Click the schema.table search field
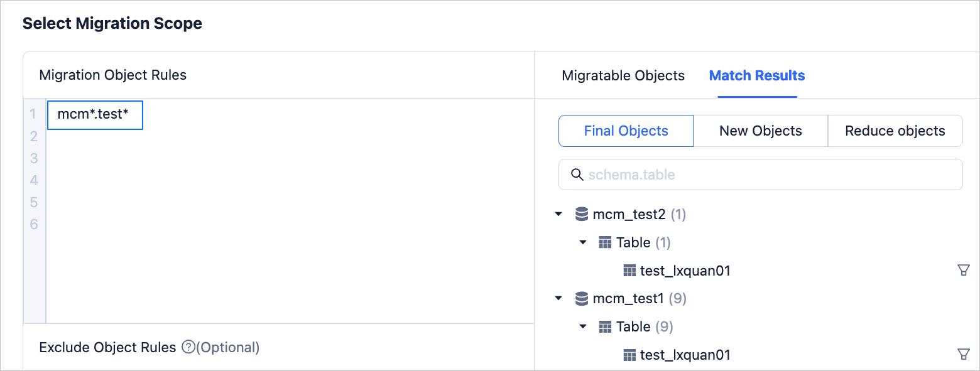This screenshot has width=980, height=371. click(766, 175)
